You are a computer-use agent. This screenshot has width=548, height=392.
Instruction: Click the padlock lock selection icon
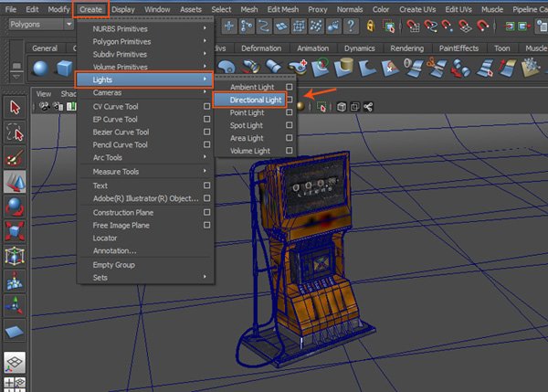(371, 26)
